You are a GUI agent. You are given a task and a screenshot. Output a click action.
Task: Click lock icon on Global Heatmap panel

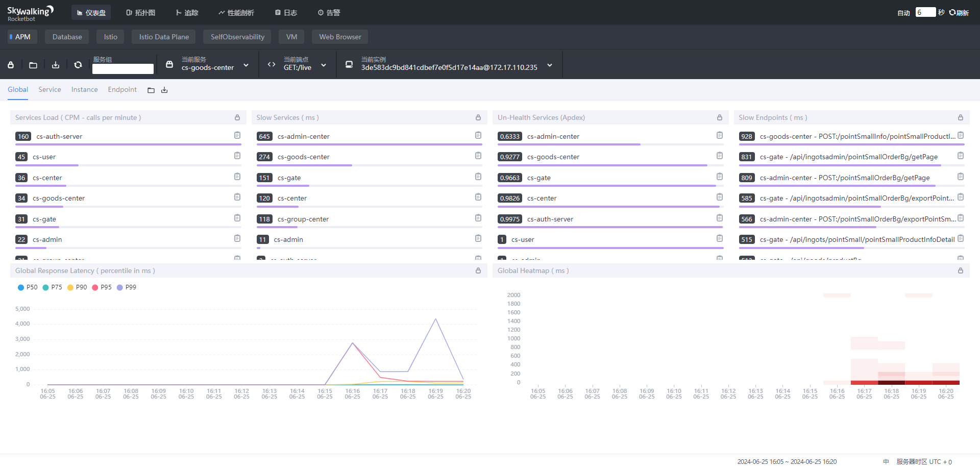[961, 270]
